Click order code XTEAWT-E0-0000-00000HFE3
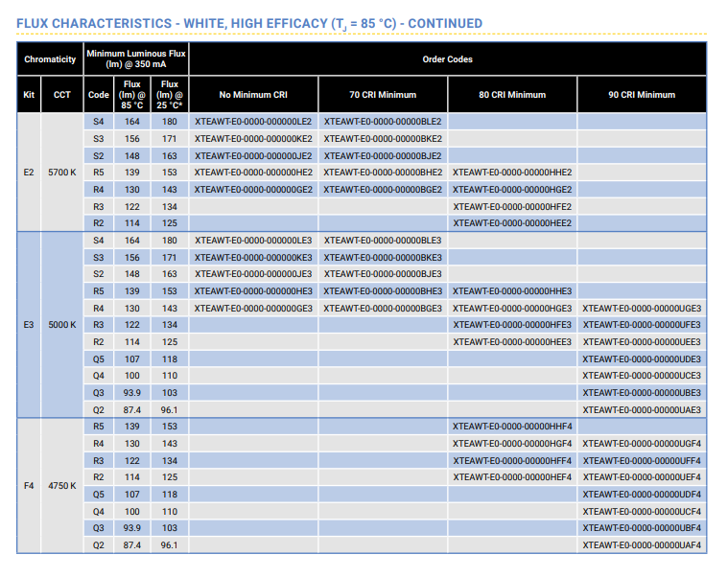Screen dimensions: 728x578 coord(512,325)
